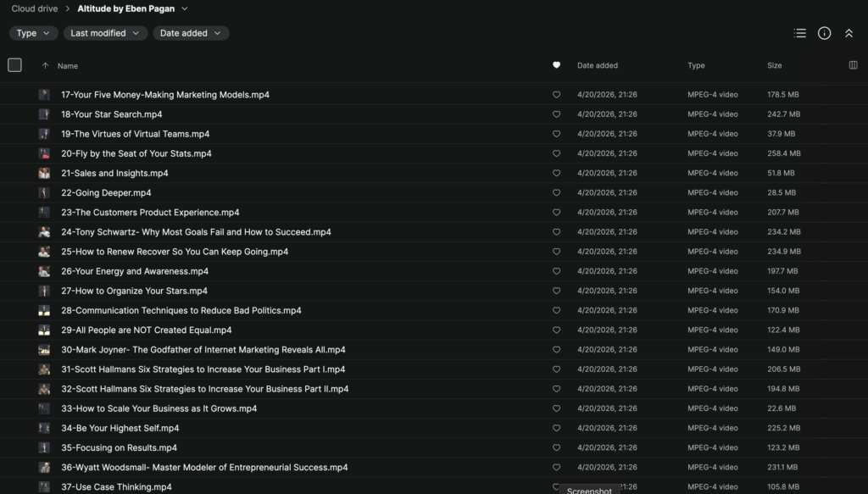Sort by Date added column header

pos(598,65)
